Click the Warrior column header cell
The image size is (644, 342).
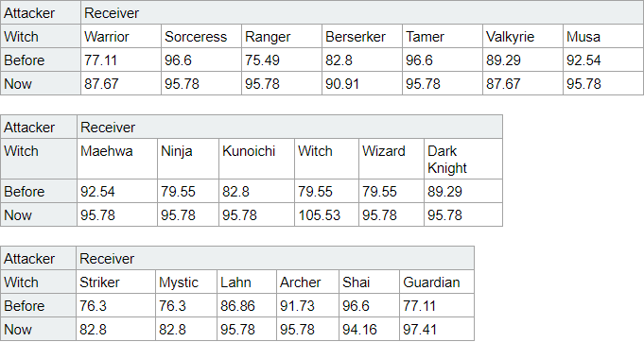[x=121, y=37]
